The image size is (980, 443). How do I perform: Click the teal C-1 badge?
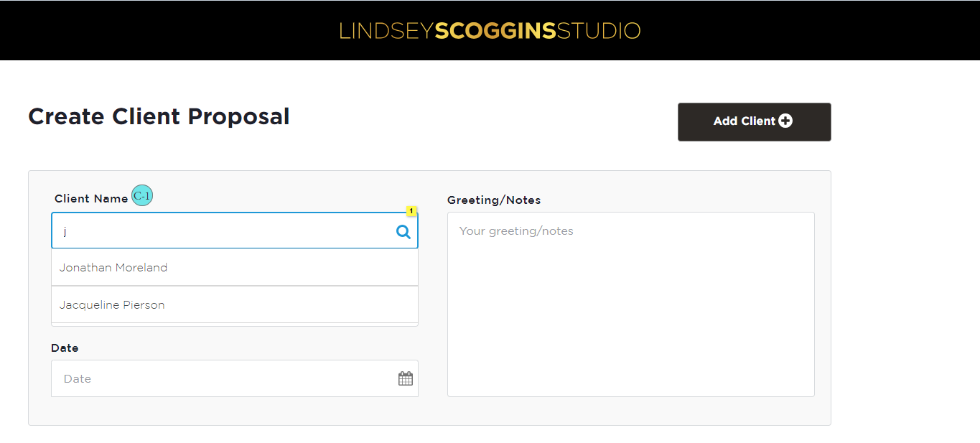[x=142, y=196]
